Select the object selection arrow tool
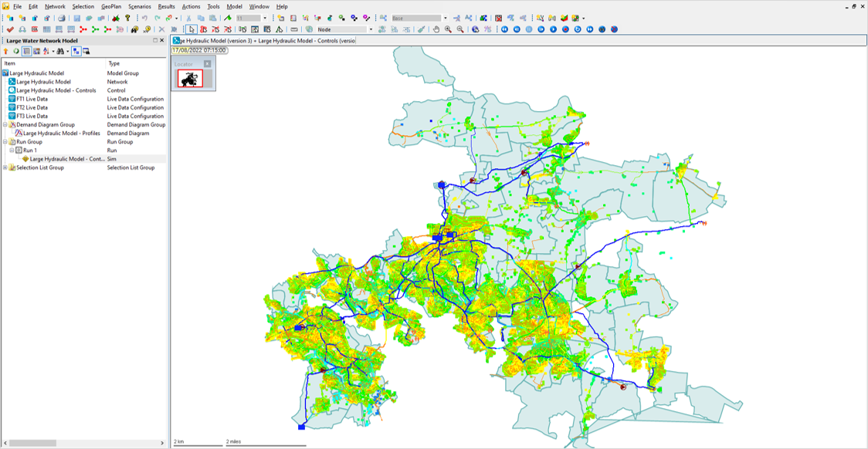 point(191,29)
